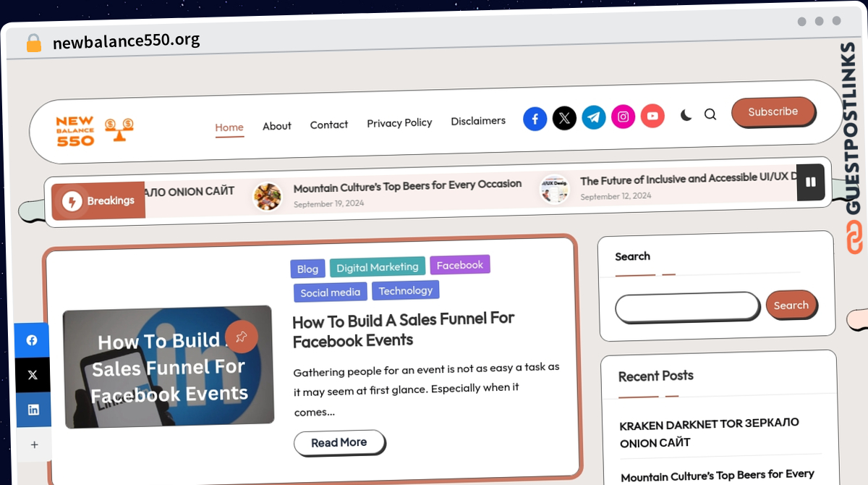868x485 pixels.
Task: Pause the breaking news ticker
Action: coord(811,182)
